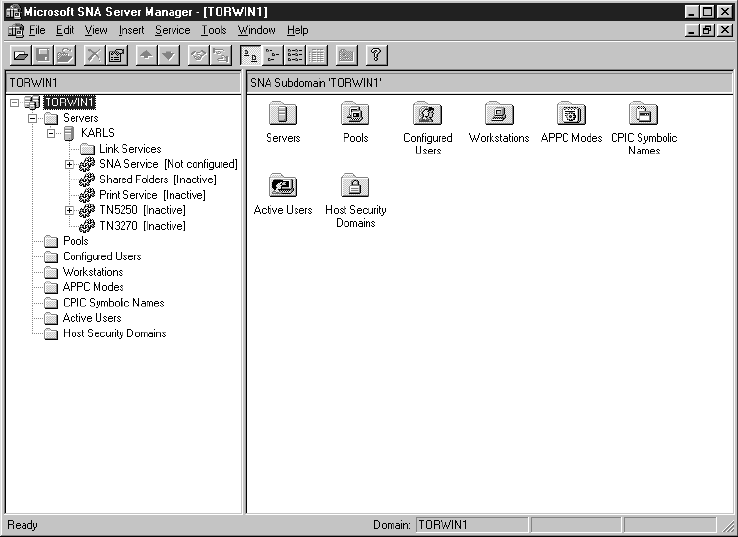Click the Domain field in status bar
The width and height of the screenshot is (738, 537).
pyautogui.click(x=469, y=525)
